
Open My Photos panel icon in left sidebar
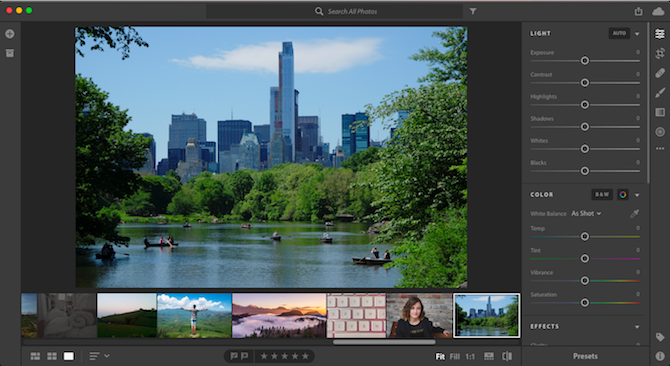click(10, 53)
